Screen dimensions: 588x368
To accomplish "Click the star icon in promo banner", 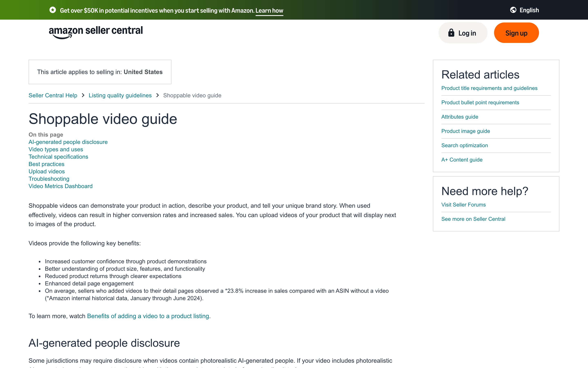I will (52, 10).
